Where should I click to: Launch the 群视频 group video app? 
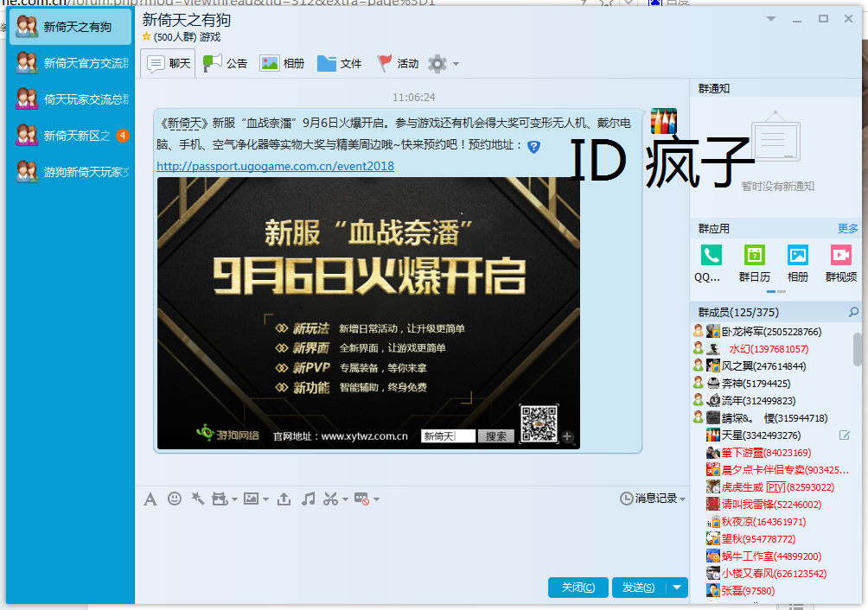point(839,255)
